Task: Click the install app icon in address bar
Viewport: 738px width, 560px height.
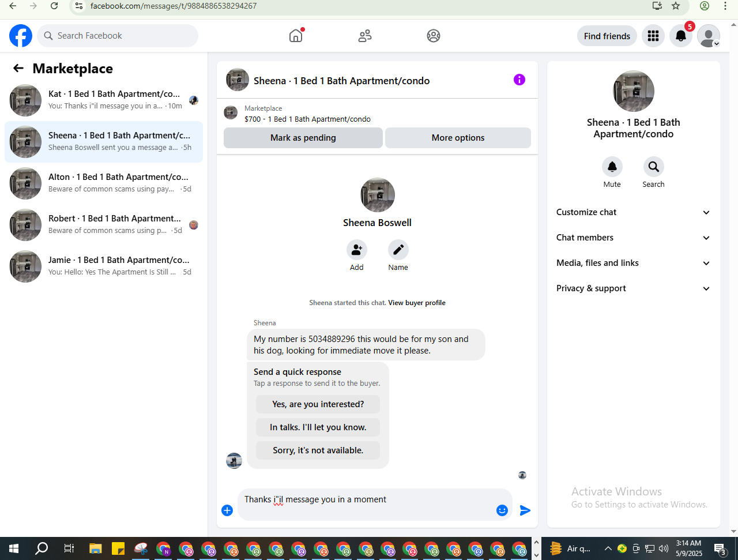Action: point(657,6)
